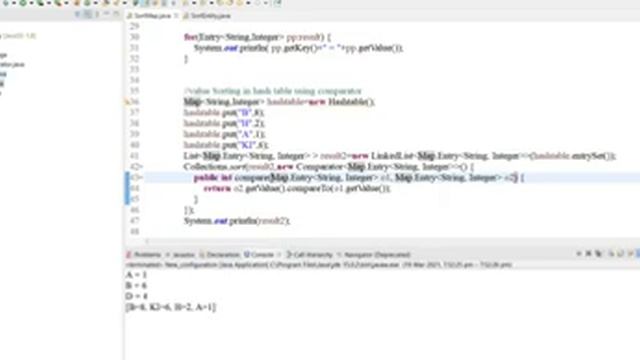Place cursor on the 'Collections.sort(result2' line

pyautogui.click(x=329, y=167)
